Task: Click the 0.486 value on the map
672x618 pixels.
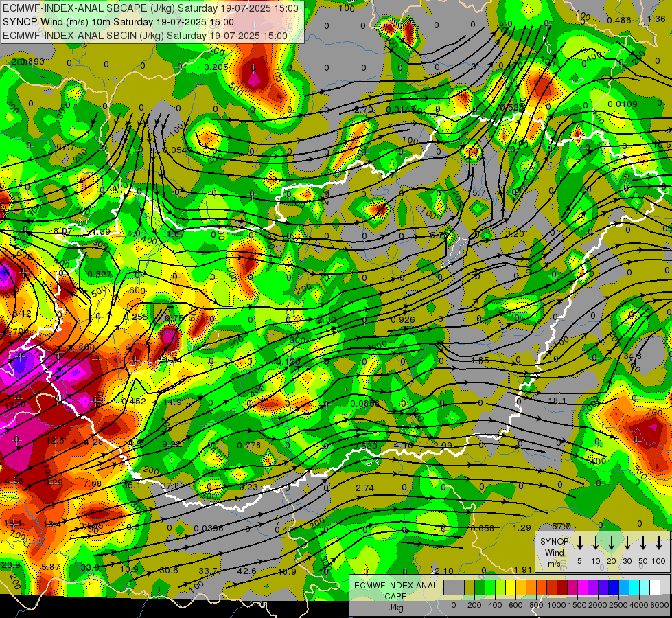Action: coord(619,20)
